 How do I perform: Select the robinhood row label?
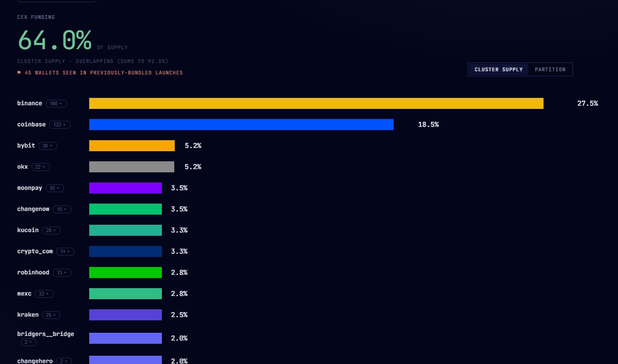(33, 273)
